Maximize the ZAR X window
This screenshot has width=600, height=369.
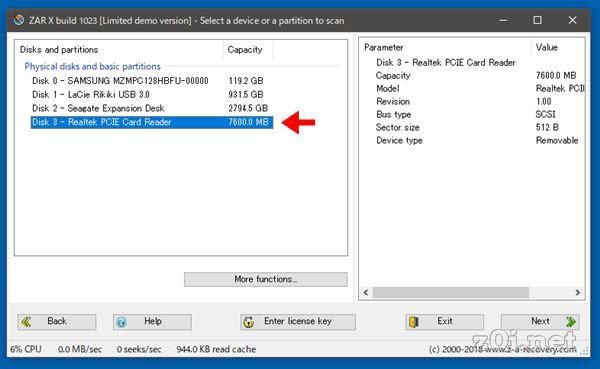coord(537,20)
